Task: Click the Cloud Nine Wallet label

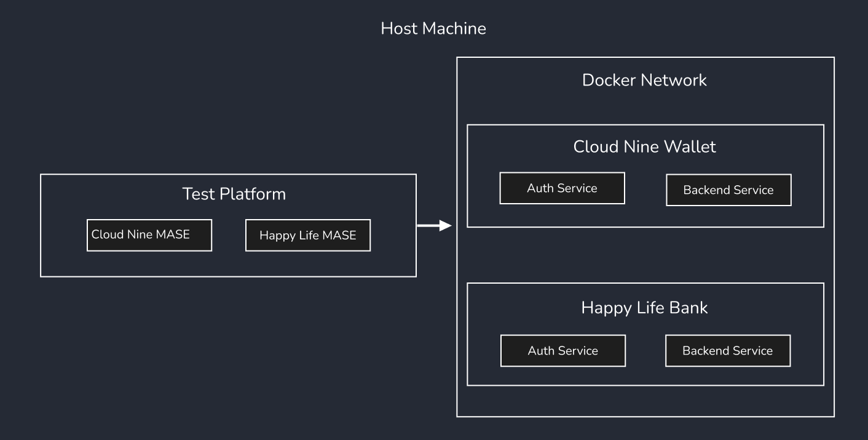Action: [644, 146]
